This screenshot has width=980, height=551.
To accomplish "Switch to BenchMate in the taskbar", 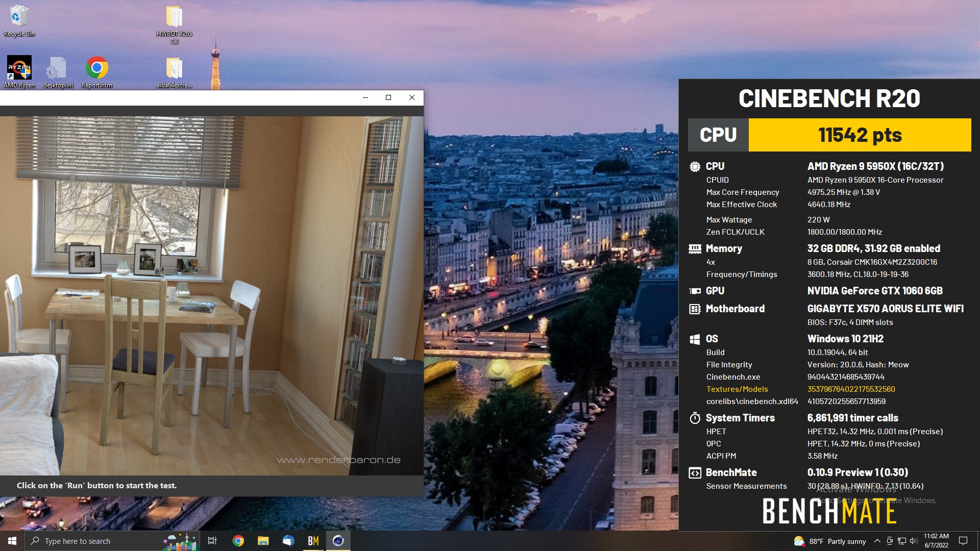I will [x=313, y=541].
